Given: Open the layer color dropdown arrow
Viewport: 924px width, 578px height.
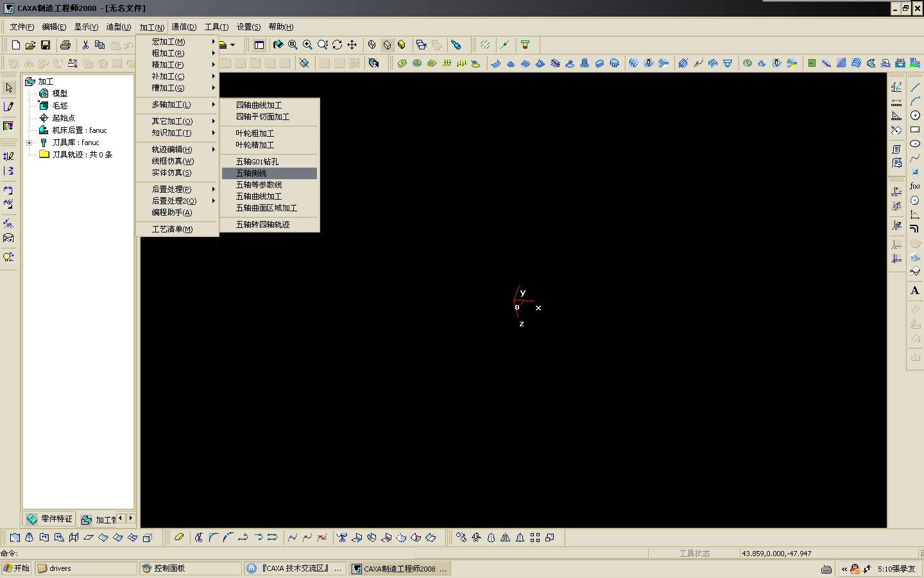Looking at the screenshot, I should pyautogui.click(x=232, y=45).
